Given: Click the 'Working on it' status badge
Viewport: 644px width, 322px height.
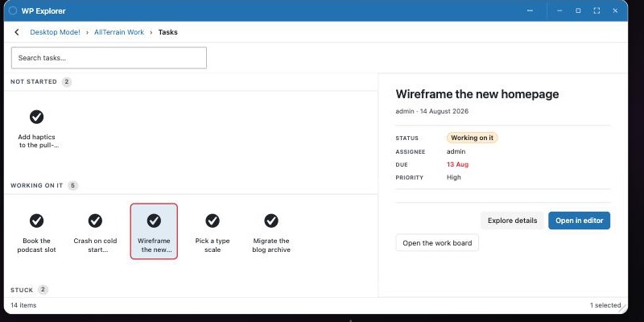Looking at the screenshot, I should [x=473, y=138].
